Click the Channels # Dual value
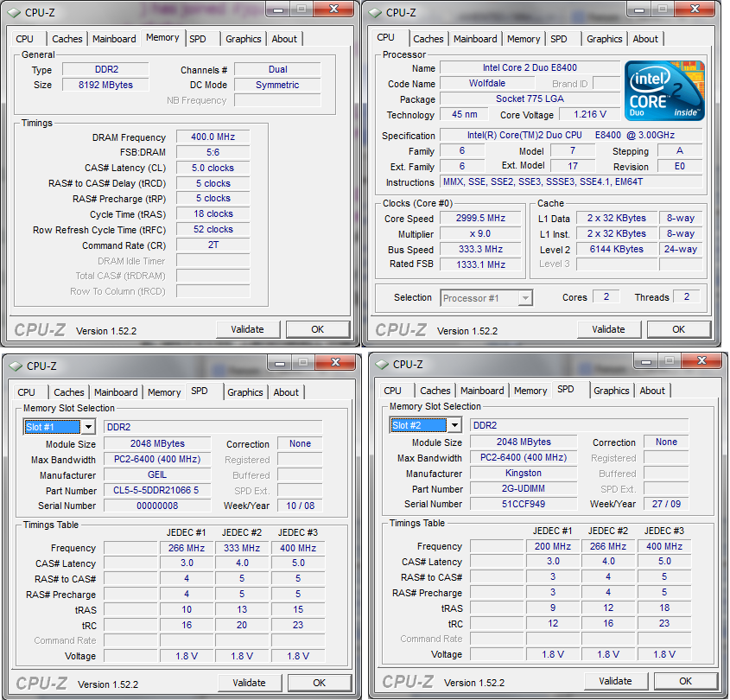The height and width of the screenshot is (700, 730). click(277, 69)
